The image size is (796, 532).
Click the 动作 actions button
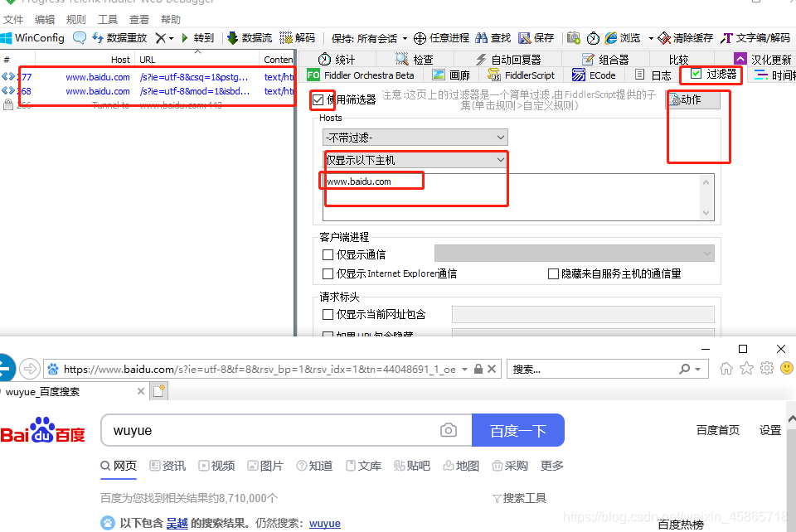click(x=693, y=100)
